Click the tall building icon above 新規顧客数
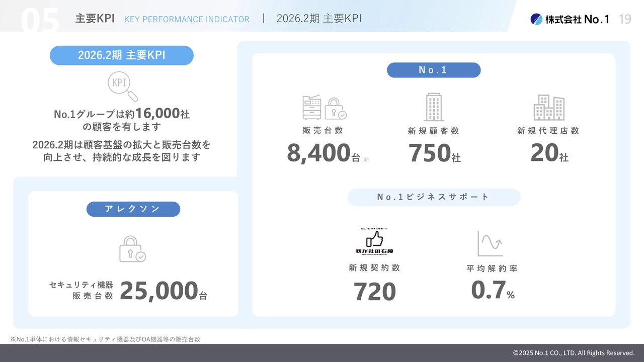Viewport: 644px width, 362px height. coord(433,107)
